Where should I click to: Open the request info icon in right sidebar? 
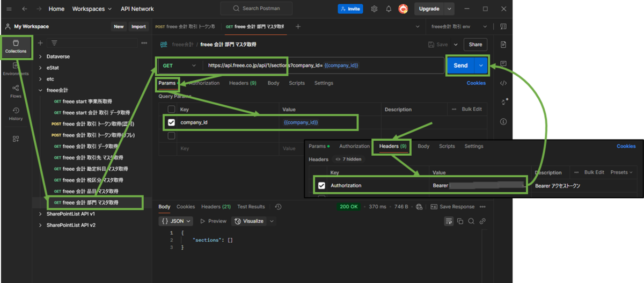(503, 121)
